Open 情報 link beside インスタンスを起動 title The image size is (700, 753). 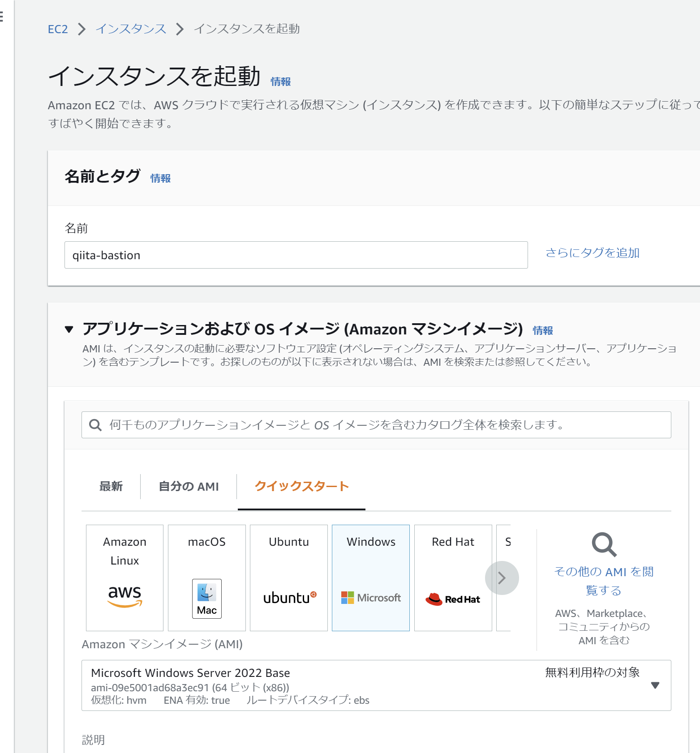[x=281, y=81]
